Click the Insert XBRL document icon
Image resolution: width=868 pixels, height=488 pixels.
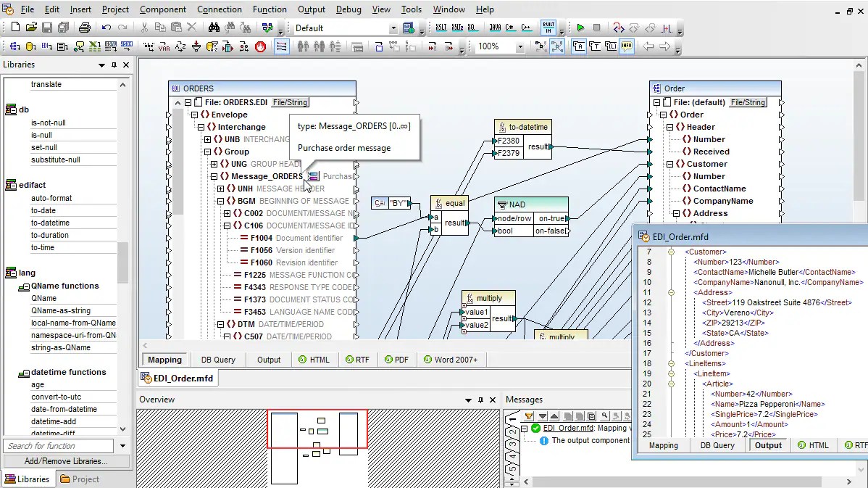(112, 46)
